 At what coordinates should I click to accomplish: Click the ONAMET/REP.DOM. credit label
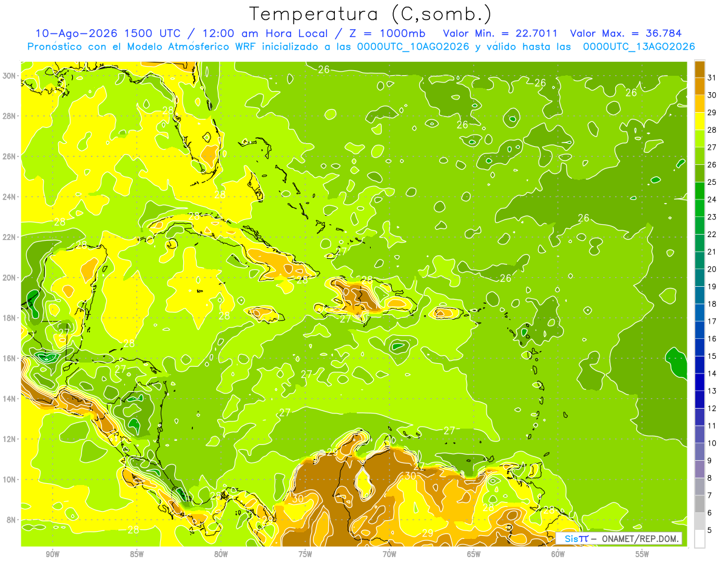click(x=641, y=538)
